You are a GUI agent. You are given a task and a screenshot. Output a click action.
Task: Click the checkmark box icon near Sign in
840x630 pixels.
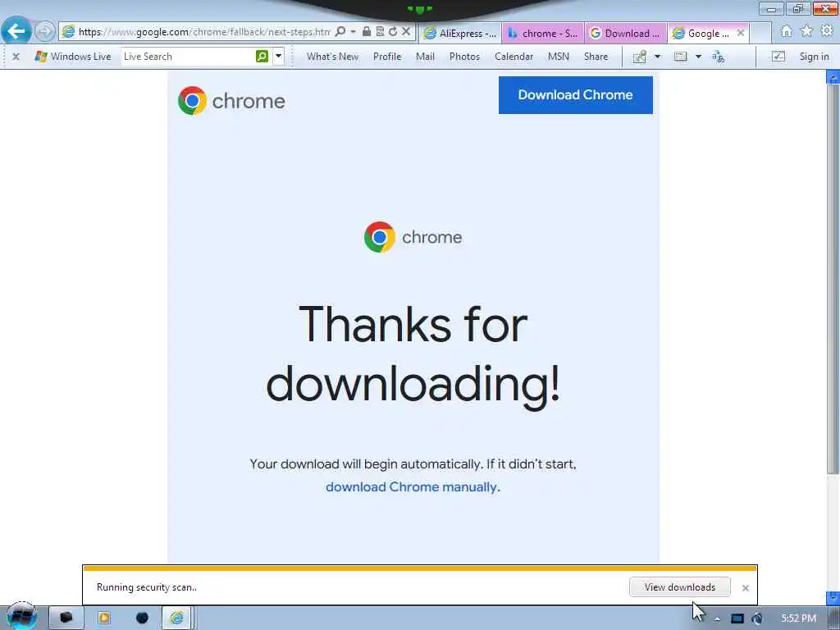pyautogui.click(x=778, y=57)
